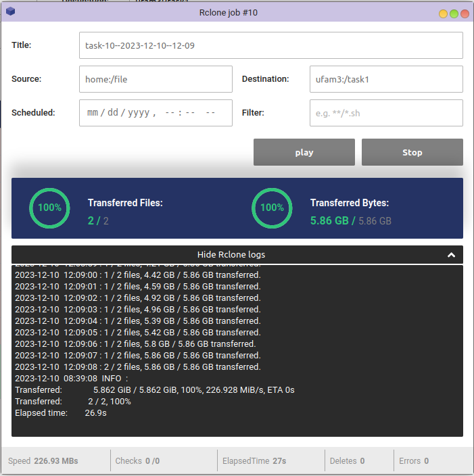Click the 08:39:08 INFO log line
474x476 pixels.
coord(72,379)
